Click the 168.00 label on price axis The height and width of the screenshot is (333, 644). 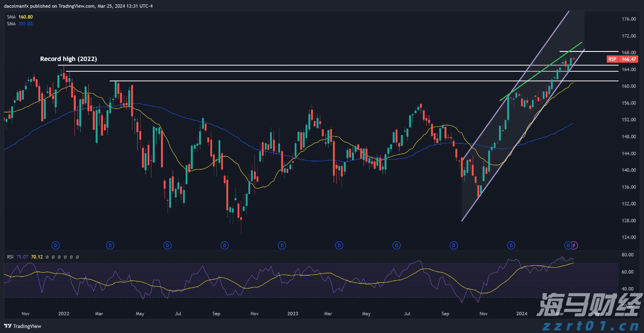tap(628, 52)
